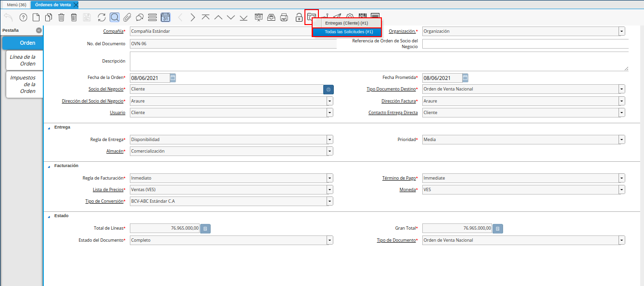Click the Socio del Negocio label link
The image size is (644, 286).
pyautogui.click(x=106, y=89)
